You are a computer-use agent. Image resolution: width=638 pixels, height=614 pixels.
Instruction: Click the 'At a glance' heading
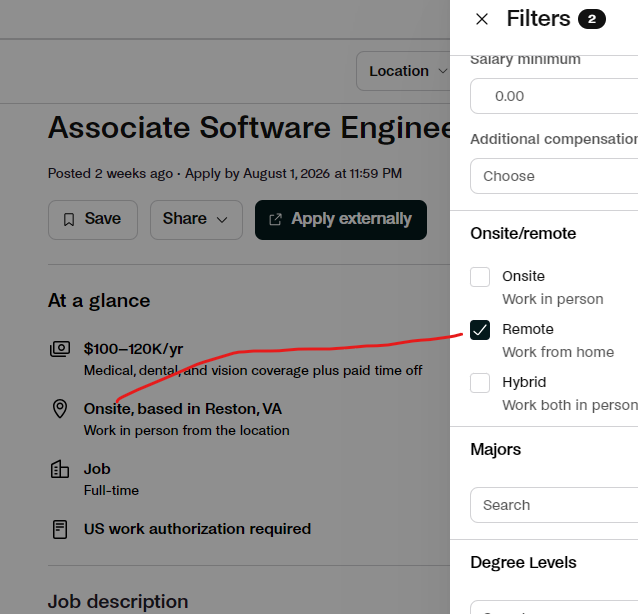coord(99,301)
